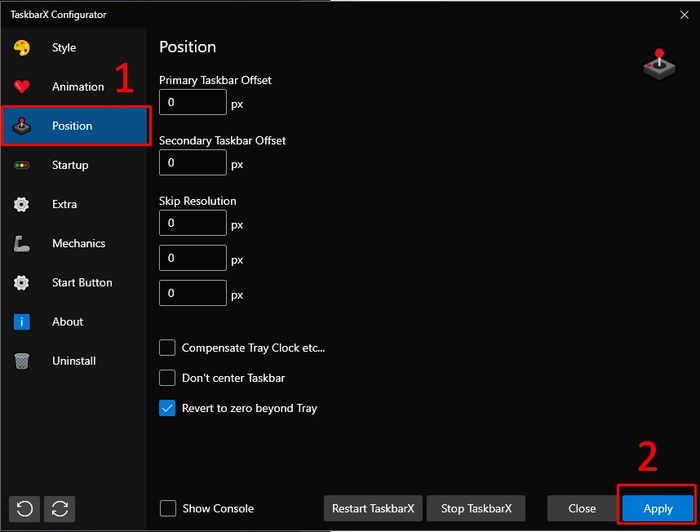Click the Compensate Tray Clock etc... label

253,348
